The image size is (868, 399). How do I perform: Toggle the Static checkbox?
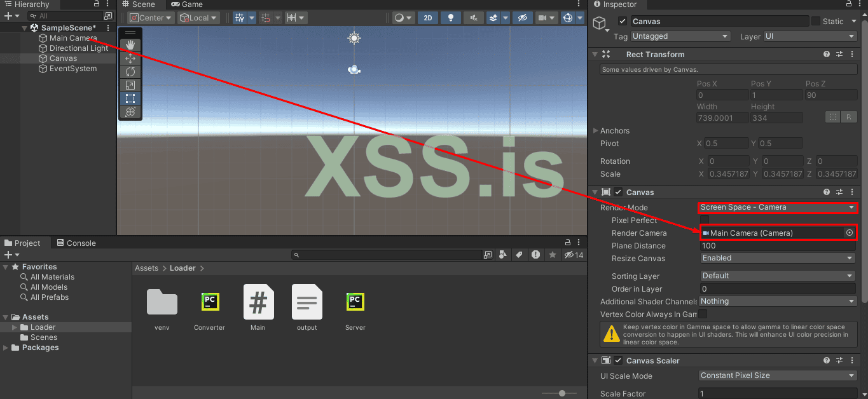(816, 22)
